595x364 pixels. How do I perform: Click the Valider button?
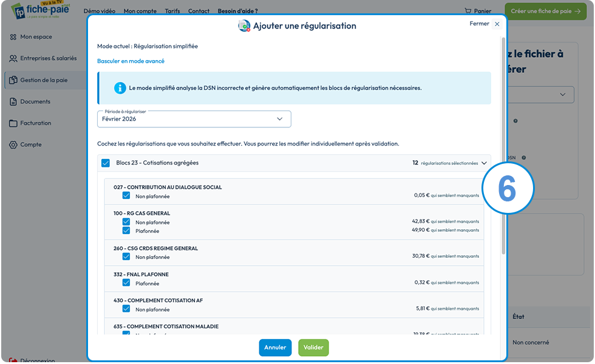[313, 348]
